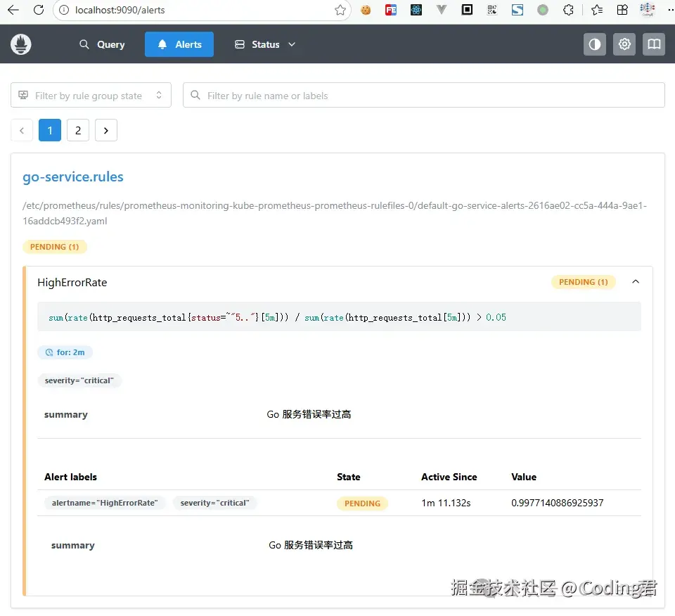The height and width of the screenshot is (616, 675).
Task: Toggle the light/dark theme icon
Action: [595, 44]
